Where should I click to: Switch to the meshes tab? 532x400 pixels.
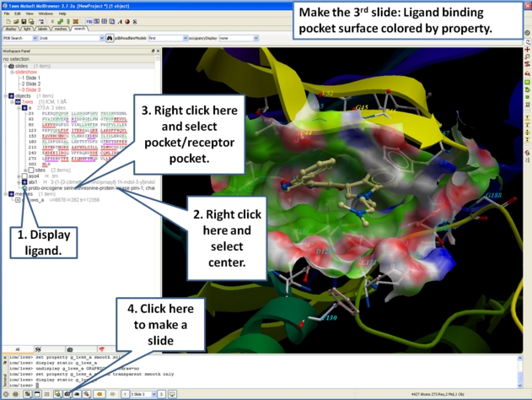pos(61,29)
